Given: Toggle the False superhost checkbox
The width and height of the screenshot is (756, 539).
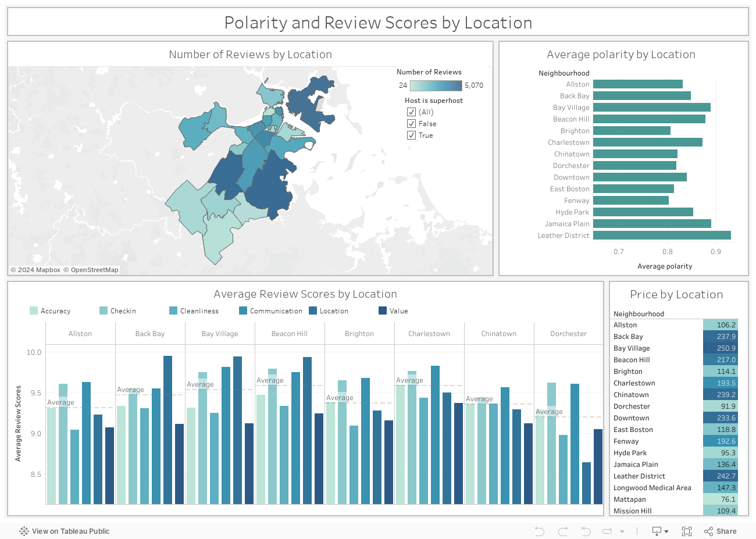Looking at the screenshot, I should coord(411,124).
